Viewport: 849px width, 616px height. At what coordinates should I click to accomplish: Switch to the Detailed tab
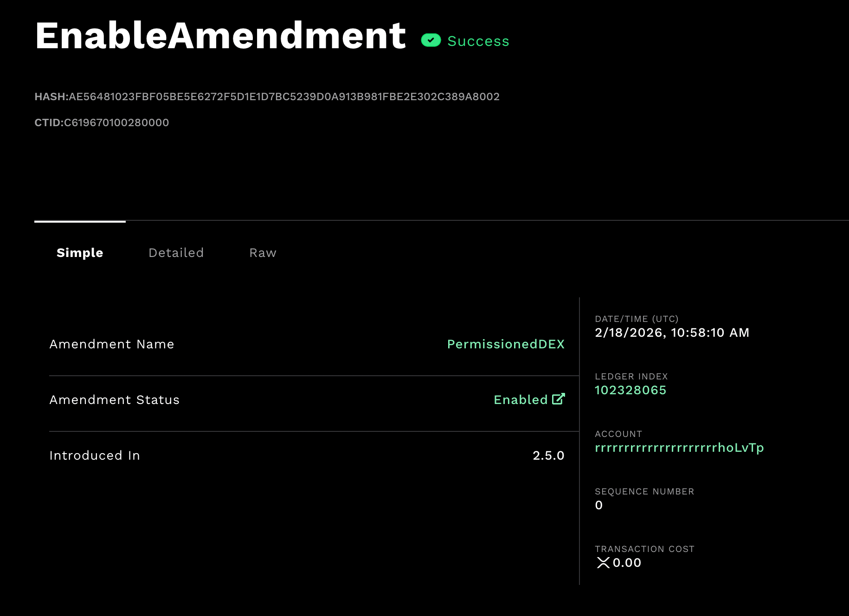coord(176,253)
